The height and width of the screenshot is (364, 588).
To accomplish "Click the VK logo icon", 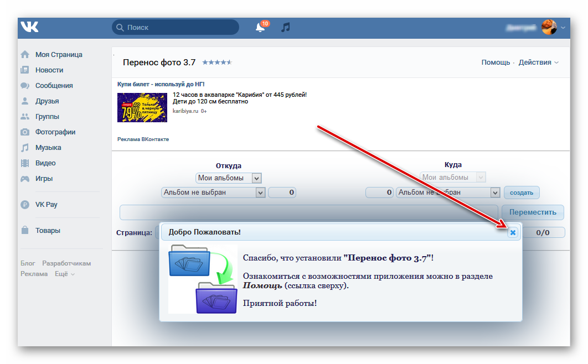I will point(29,27).
